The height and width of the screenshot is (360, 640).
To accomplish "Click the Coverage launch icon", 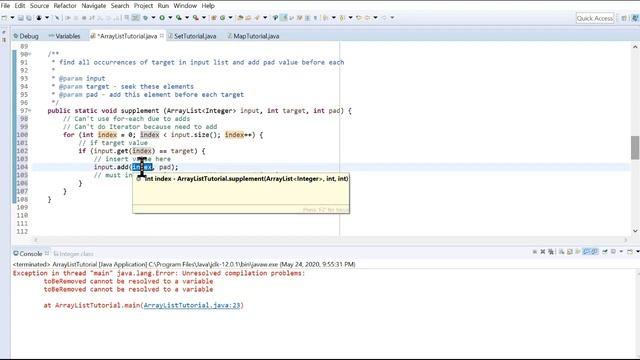I will [x=179, y=18].
